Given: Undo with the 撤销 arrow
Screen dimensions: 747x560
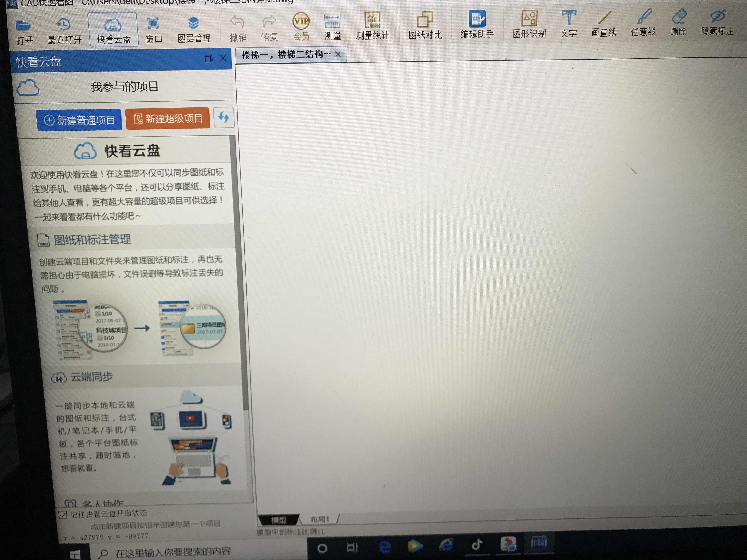Looking at the screenshot, I should click(238, 29).
